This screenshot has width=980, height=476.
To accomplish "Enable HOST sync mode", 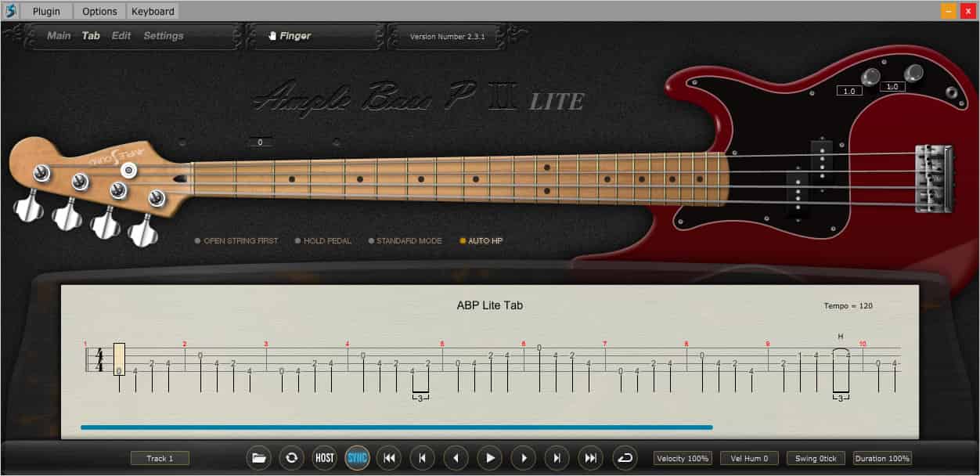I will (x=324, y=458).
